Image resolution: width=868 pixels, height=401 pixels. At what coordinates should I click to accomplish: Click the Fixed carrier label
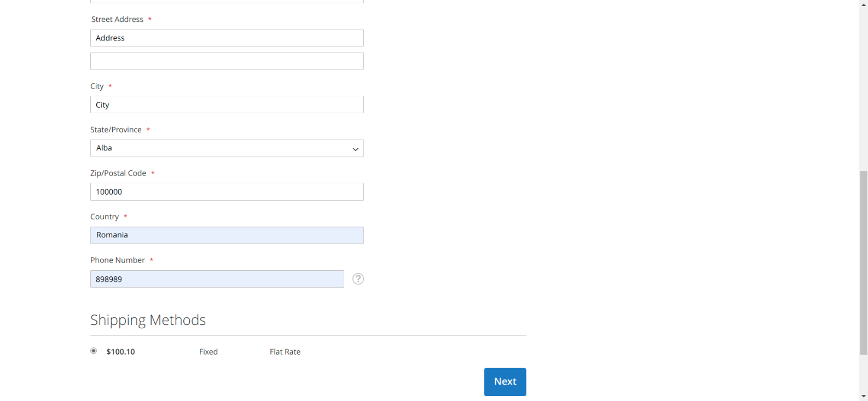tap(208, 352)
